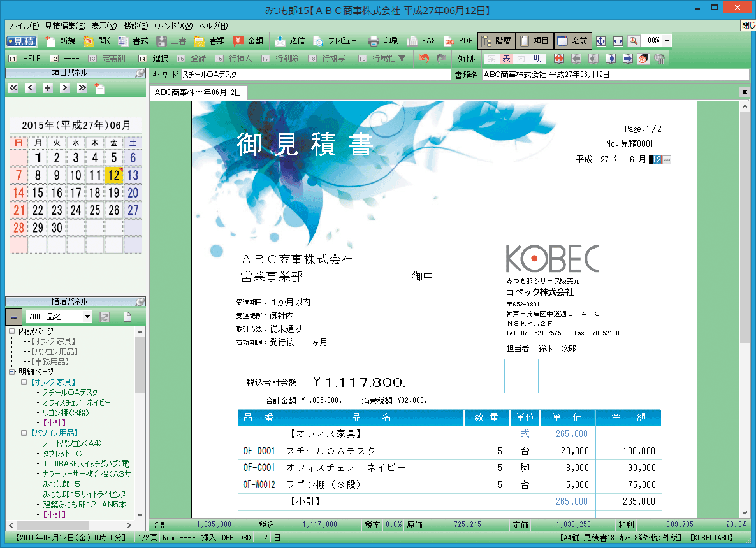Jump to last page arrow icon

627,59
